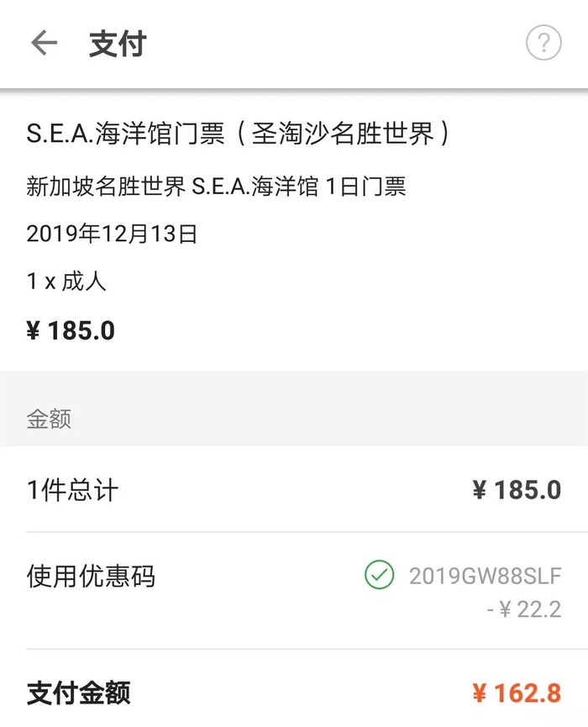Click the -¥22.2 discount amount
This screenshot has height=727, width=588.
click(523, 609)
